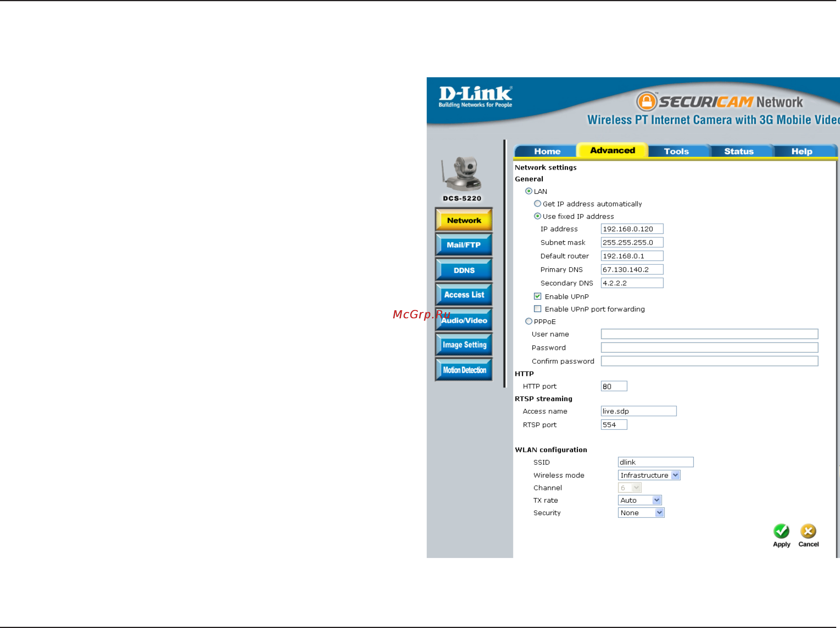Open the Channel dropdown
The image size is (840, 628).
[x=629, y=488]
